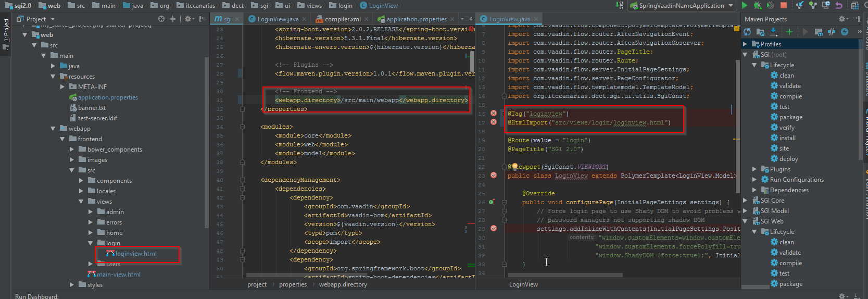Image resolution: width=868 pixels, height=299 pixels.
Task: Close the sgi editor tab
Action: click(237, 19)
